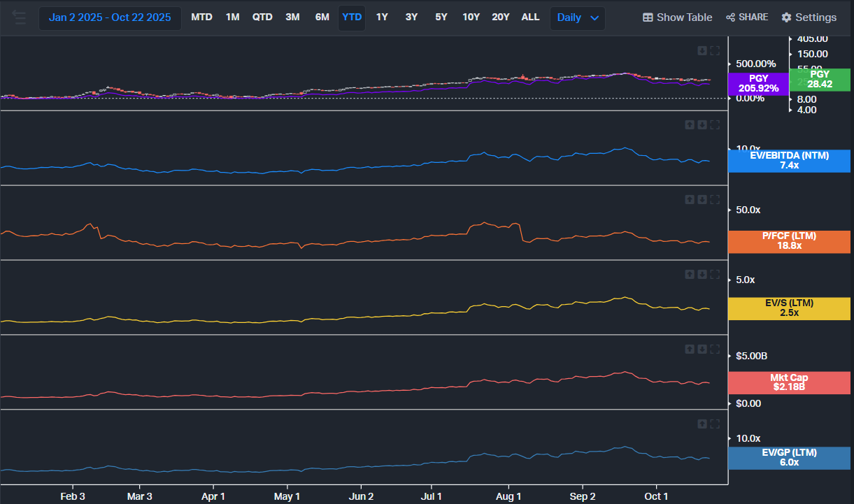Click the Aug 1 date axis label
The width and height of the screenshot is (854, 504).
click(x=508, y=496)
